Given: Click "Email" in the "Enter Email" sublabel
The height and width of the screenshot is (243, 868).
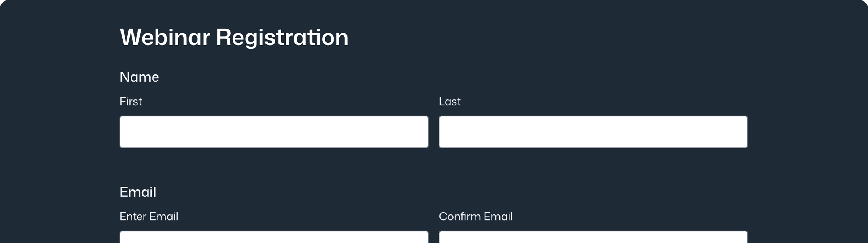Looking at the screenshot, I should (x=164, y=217).
